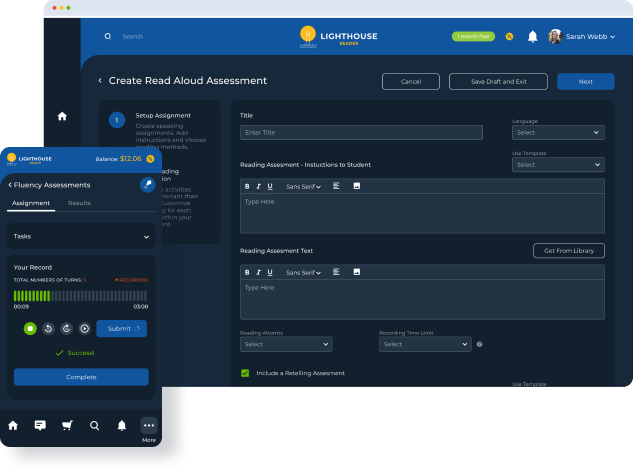Click the align icon in the Reading Assessment Text toolbar
The width and height of the screenshot is (633, 472).
pos(337,272)
